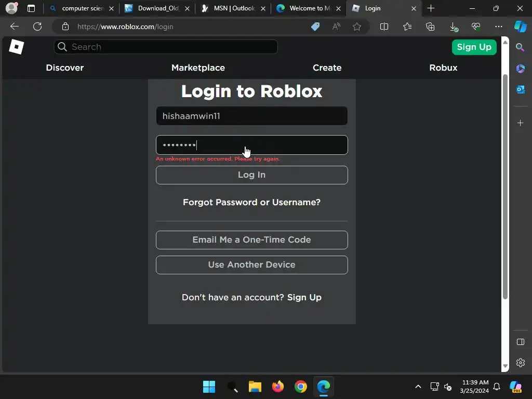Show Downloads icon in toolbar
Viewport: 532px width, 399px height.
(454, 27)
